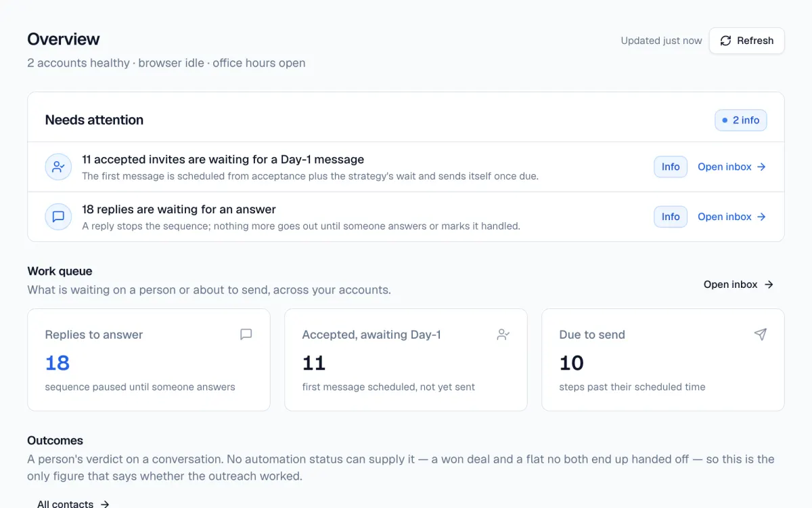Click the Overview page heading
This screenshot has height=508, width=812.
[x=64, y=39]
